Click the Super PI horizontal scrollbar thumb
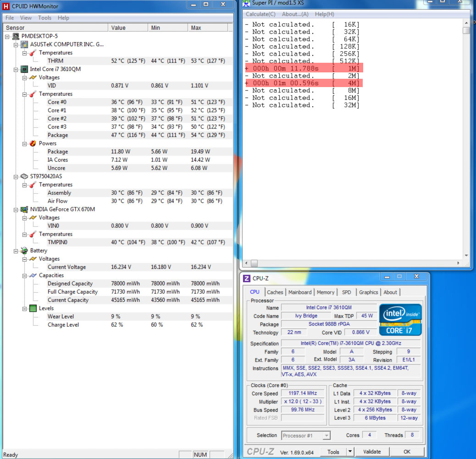476x459 pixels. click(255, 263)
